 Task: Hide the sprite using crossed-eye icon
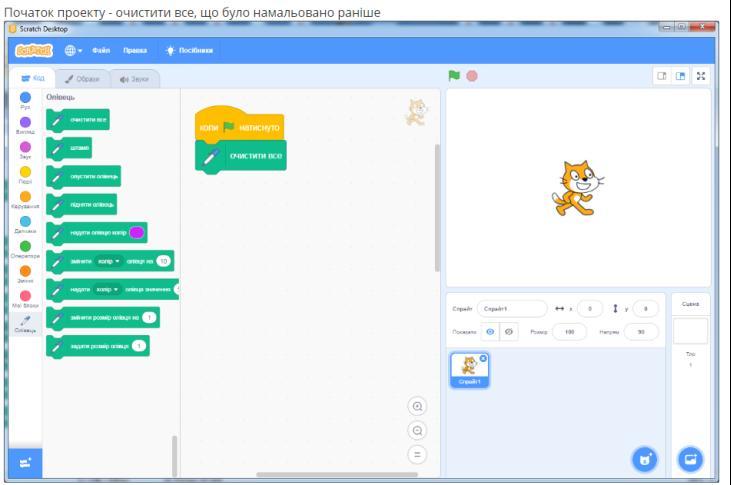pyautogui.click(x=509, y=332)
